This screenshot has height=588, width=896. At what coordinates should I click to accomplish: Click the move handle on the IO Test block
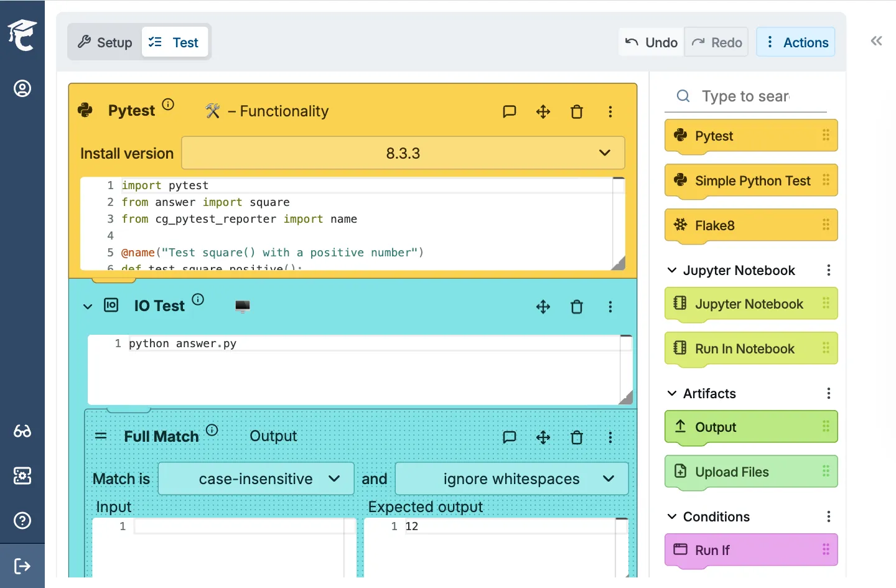click(x=543, y=307)
